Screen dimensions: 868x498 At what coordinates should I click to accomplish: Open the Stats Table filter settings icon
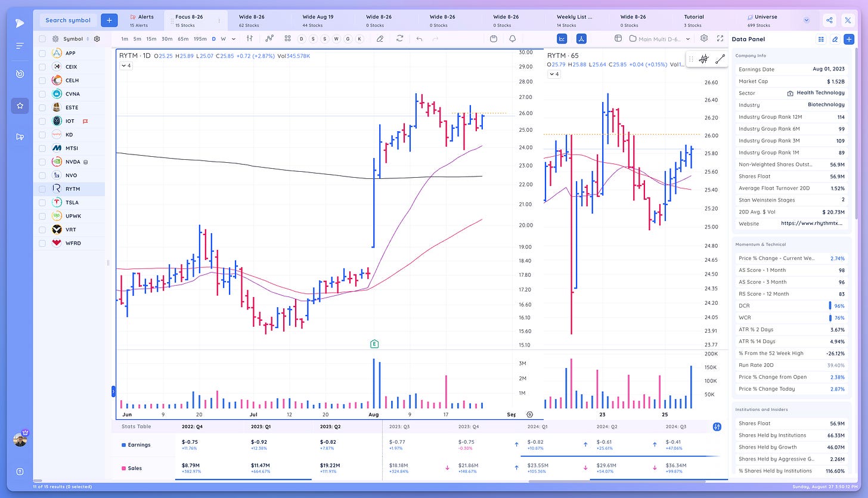717,426
